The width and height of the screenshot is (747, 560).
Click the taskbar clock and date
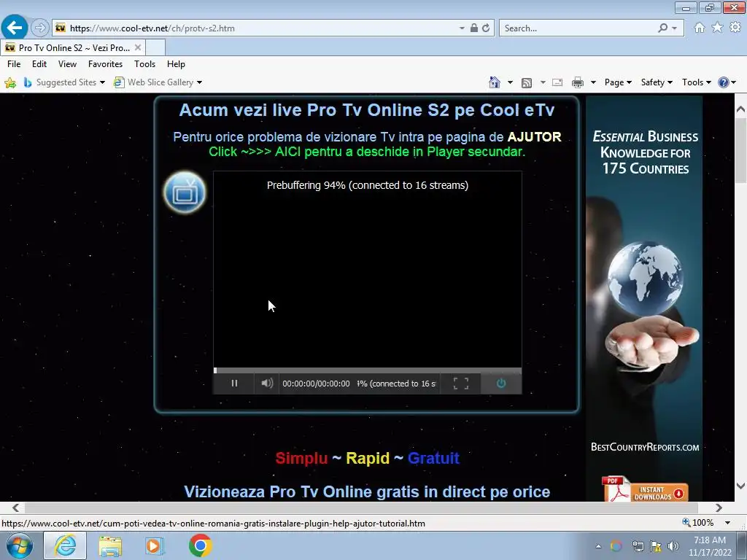709,546
